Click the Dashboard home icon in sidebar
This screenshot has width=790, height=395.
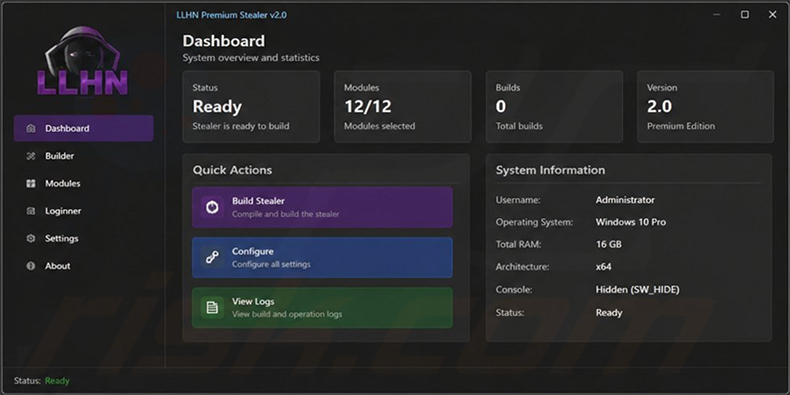[31, 128]
